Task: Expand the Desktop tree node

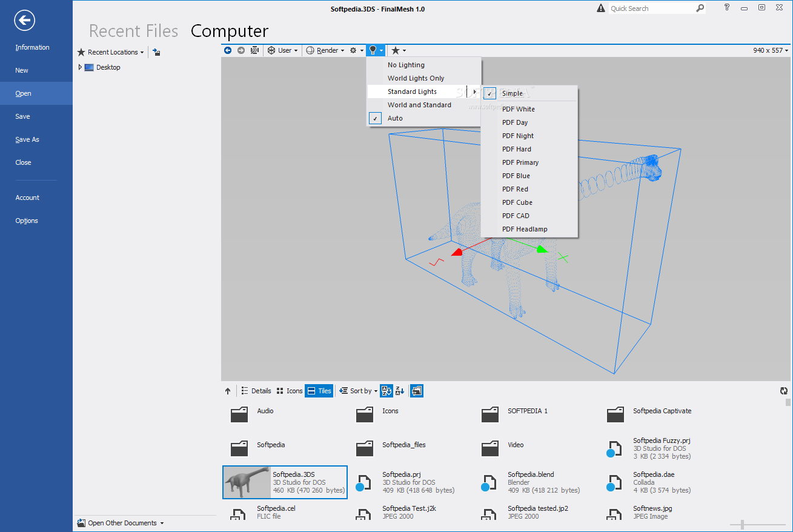Action: [x=80, y=67]
